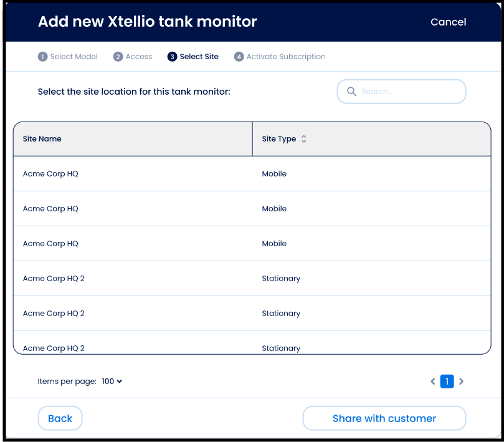504x442 pixels.
Task: Open the Items per page dropdown
Action: pyautogui.click(x=112, y=382)
